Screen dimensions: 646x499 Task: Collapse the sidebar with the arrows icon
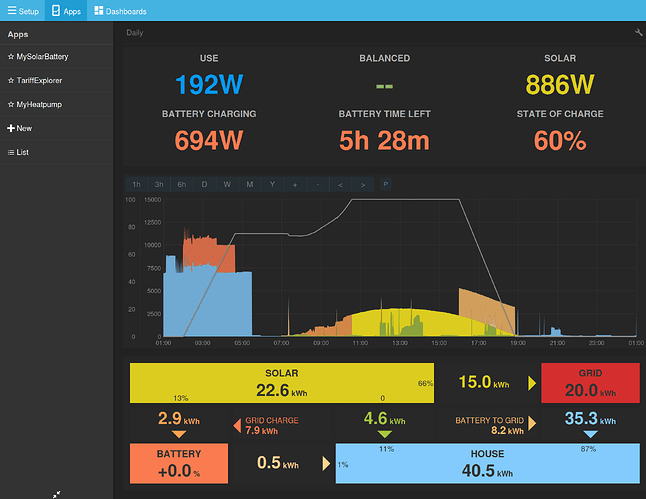56,494
